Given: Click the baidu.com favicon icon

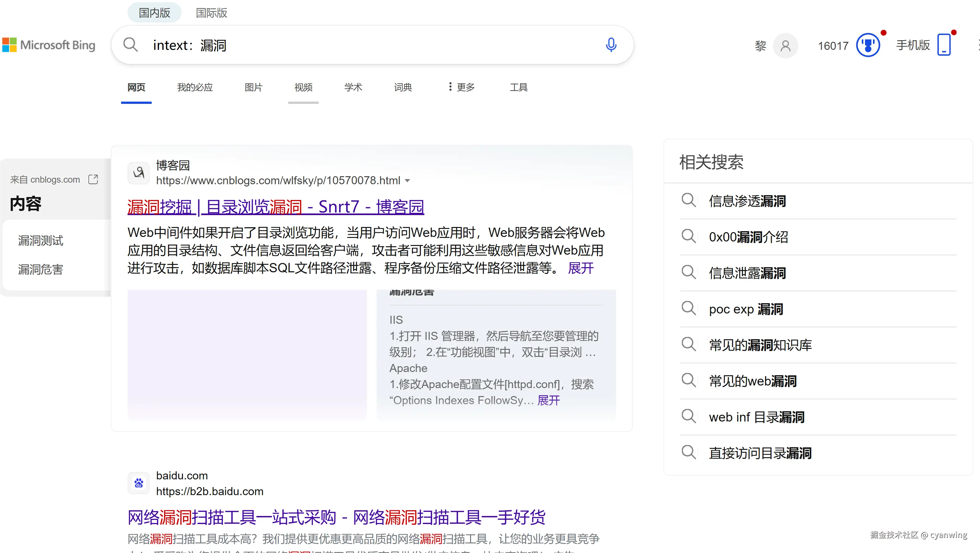Looking at the screenshot, I should tap(138, 483).
